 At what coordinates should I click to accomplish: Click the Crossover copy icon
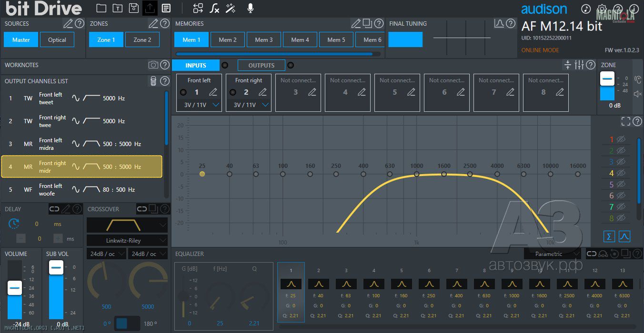click(153, 209)
